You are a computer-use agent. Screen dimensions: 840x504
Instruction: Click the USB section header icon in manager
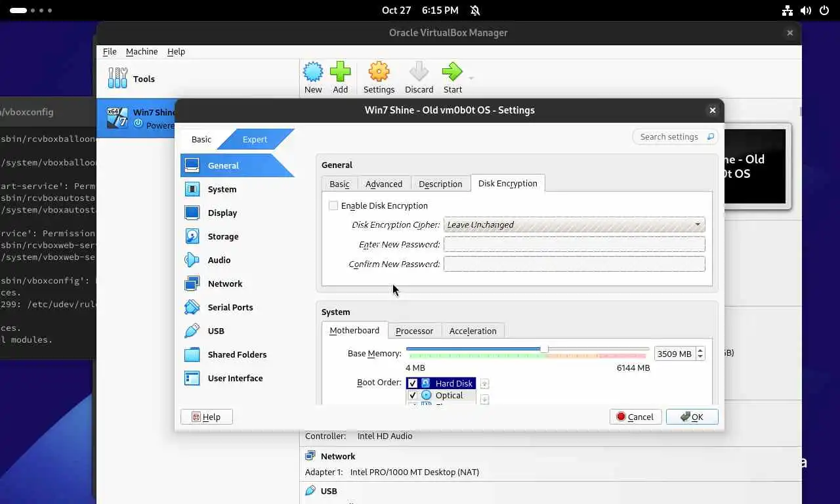point(310,491)
